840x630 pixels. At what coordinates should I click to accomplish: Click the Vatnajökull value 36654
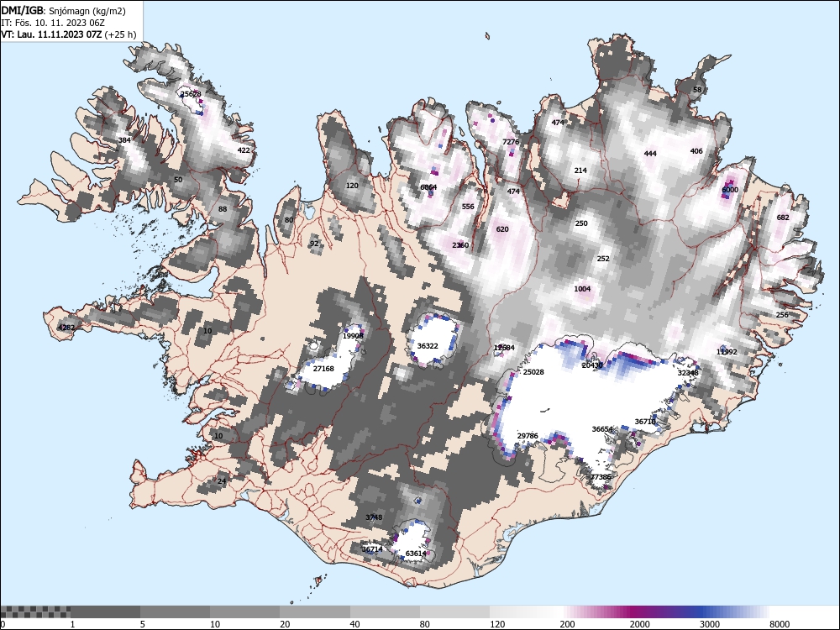(x=602, y=429)
